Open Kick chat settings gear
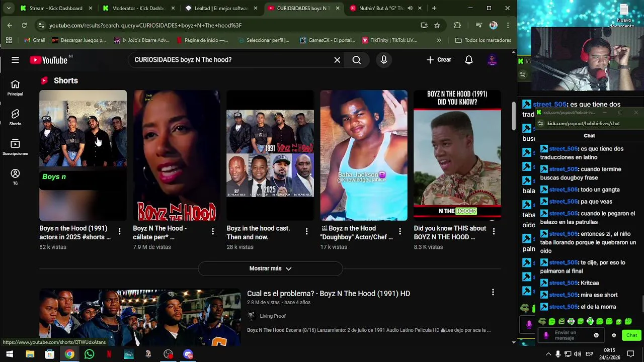The width and height of the screenshot is (644, 362). (614, 335)
